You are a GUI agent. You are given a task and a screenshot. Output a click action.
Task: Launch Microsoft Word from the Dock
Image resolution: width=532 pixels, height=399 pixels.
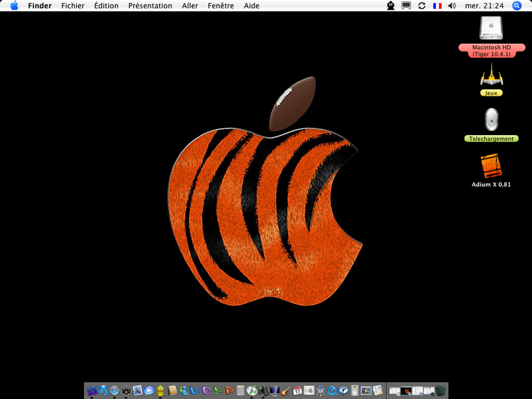(x=195, y=391)
